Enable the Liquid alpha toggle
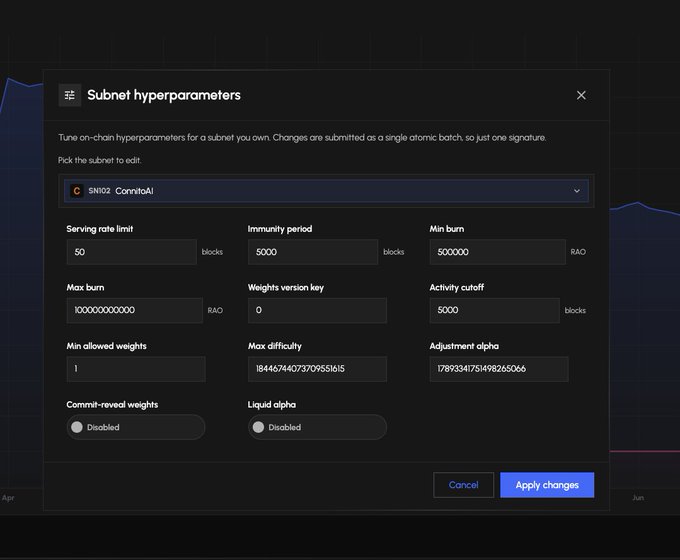Viewport: 680px width, 560px height. [x=317, y=427]
